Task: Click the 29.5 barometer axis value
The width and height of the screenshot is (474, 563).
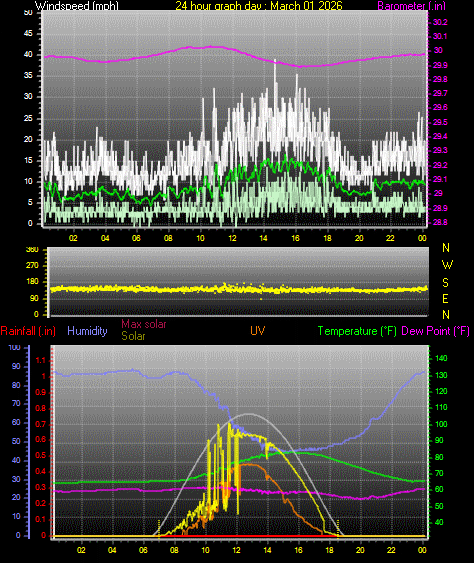Action: 440,122
